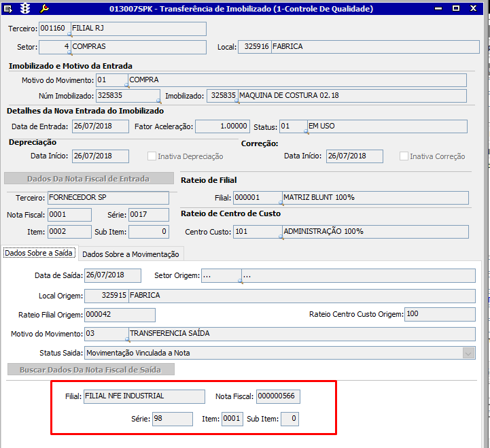Expand the Status Saída dropdown

[x=468, y=354]
